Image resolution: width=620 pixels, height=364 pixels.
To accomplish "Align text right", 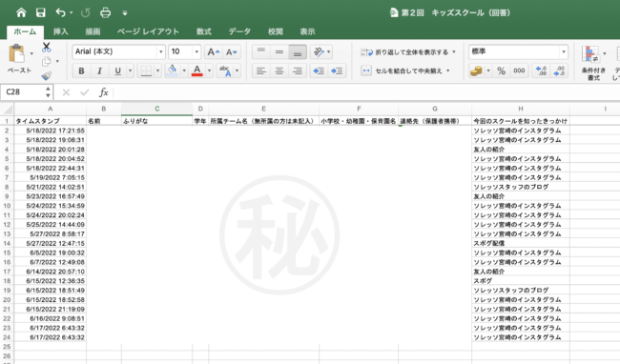I will (x=298, y=71).
